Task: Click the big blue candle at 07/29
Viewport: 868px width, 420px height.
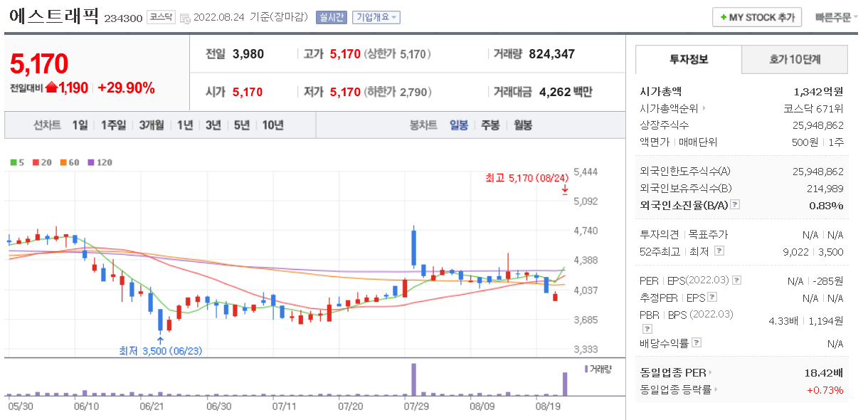Action: point(414,248)
